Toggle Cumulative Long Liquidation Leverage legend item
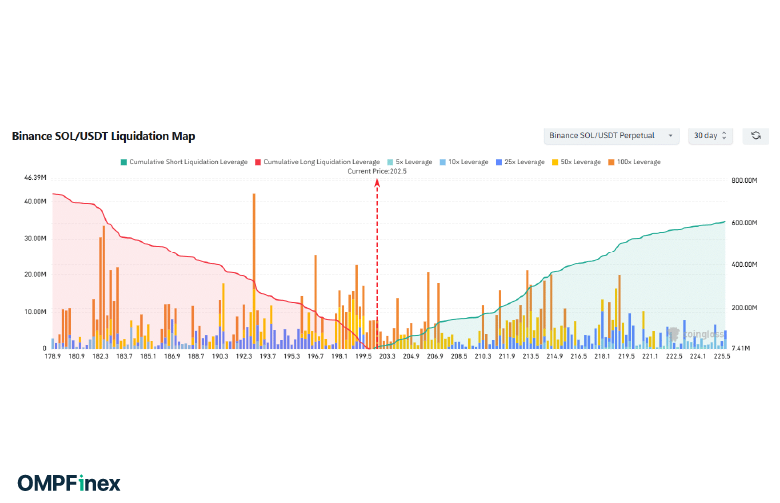Screen dimensions: 780x503 pos(317,162)
